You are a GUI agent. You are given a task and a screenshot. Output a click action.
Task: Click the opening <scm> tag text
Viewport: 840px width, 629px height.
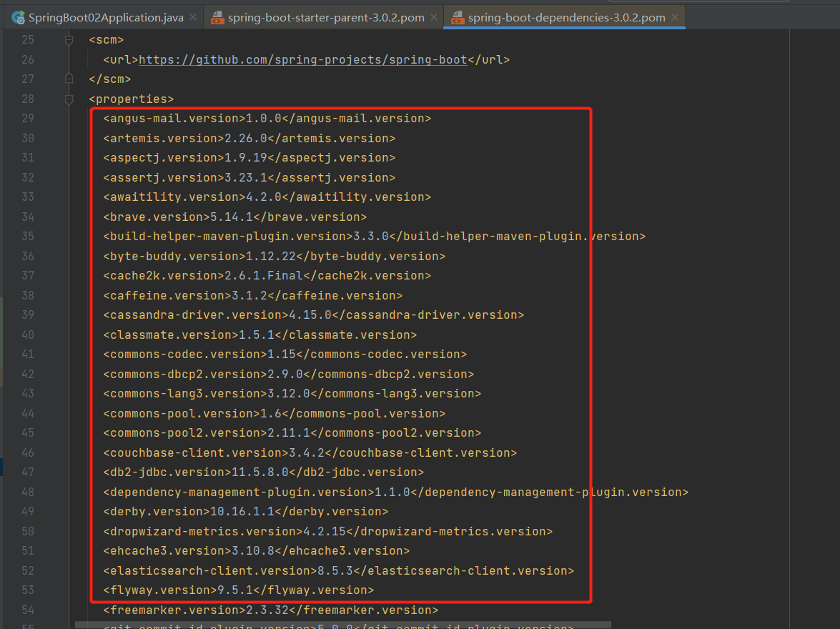click(106, 39)
